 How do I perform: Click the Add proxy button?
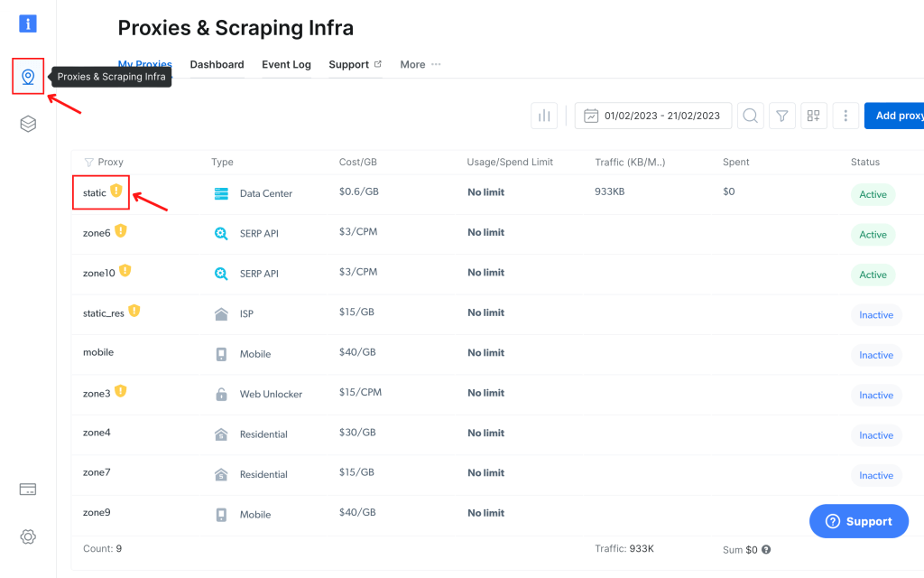tap(896, 116)
